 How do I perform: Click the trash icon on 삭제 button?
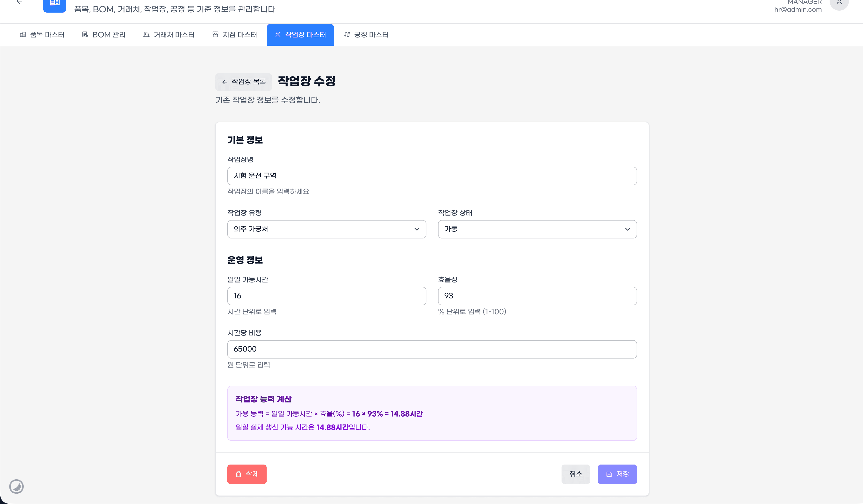pyautogui.click(x=239, y=474)
